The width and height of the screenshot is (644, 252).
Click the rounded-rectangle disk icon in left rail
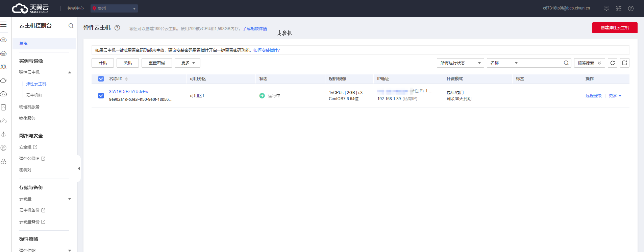(x=3, y=107)
